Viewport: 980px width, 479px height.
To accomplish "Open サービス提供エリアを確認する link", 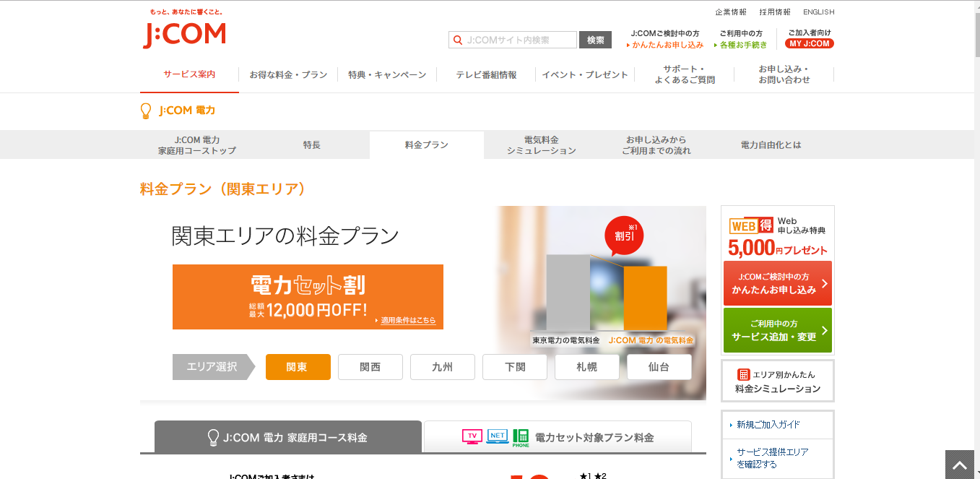I will pyautogui.click(x=773, y=458).
